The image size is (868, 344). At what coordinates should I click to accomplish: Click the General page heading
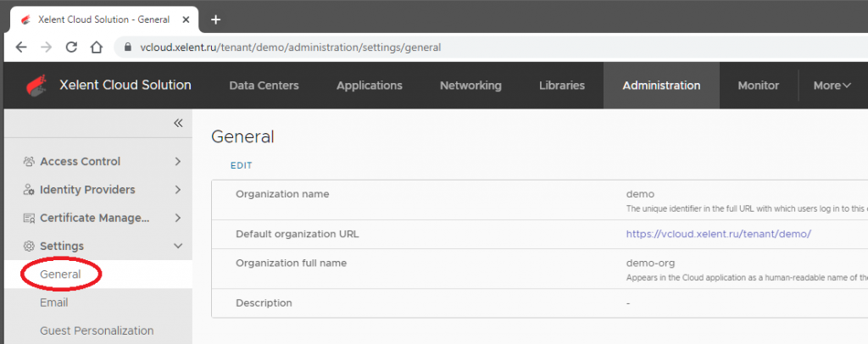(242, 136)
